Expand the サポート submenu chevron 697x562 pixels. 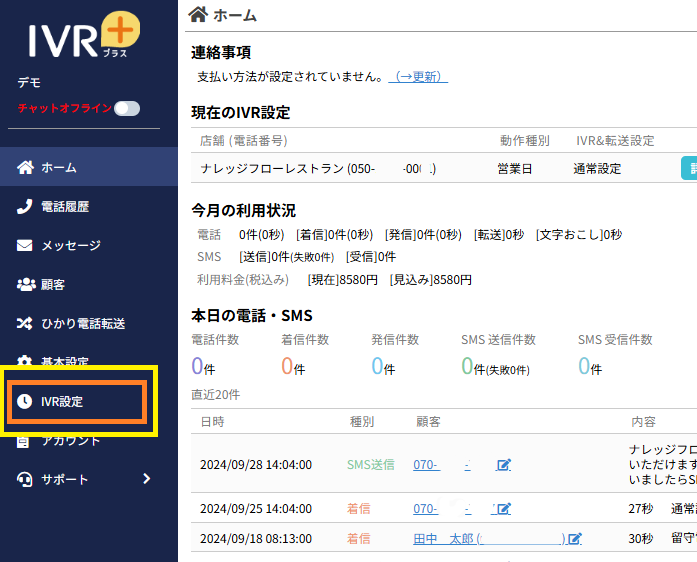[146, 479]
